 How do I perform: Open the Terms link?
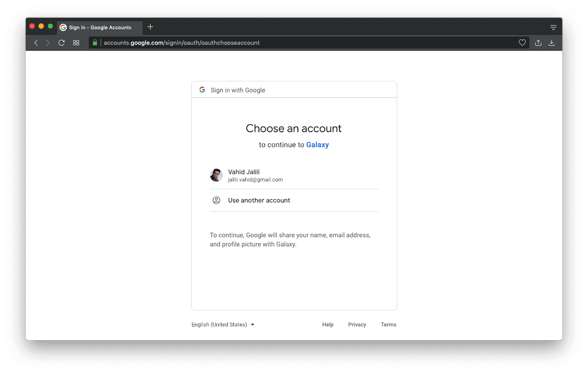click(x=388, y=325)
